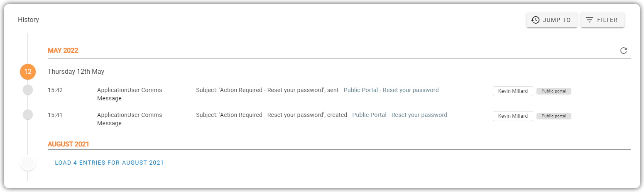Viewport: 644px width, 192px height.
Task: Click Kevin Millard chip on 15:42 entry
Action: [x=513, y=91]
